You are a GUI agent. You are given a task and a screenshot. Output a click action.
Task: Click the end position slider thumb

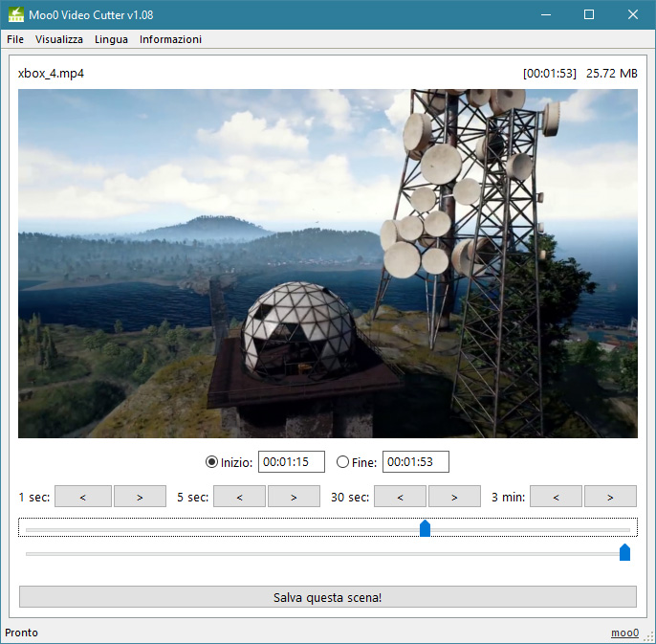click(624, 552)
